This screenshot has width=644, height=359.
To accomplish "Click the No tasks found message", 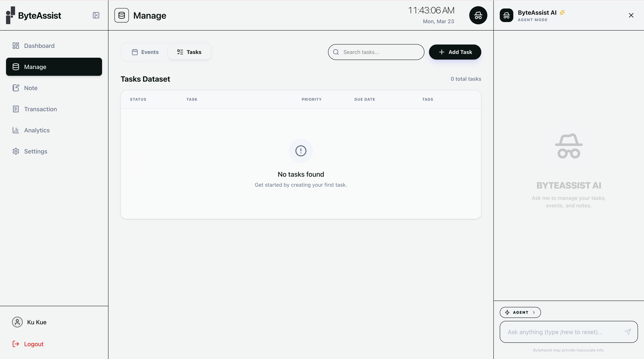I will pyautogui.click(x=301, y=174).
